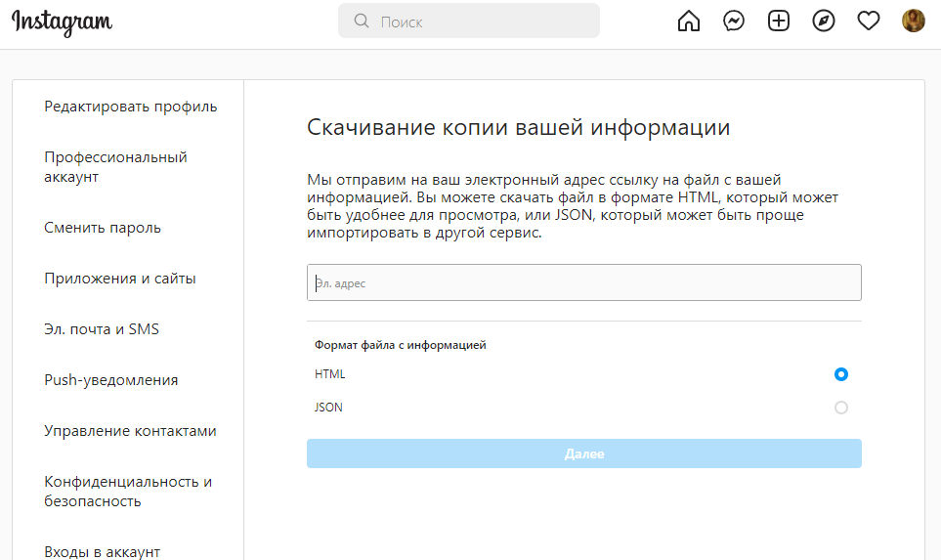Select the HTML format radio button

pyautogui.click(x=841, y=374)
